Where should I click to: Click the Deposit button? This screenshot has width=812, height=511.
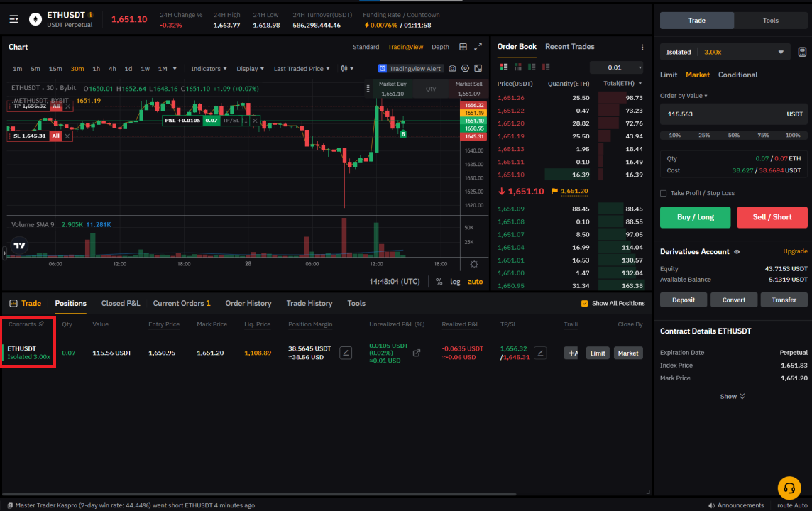pos(683,300)
